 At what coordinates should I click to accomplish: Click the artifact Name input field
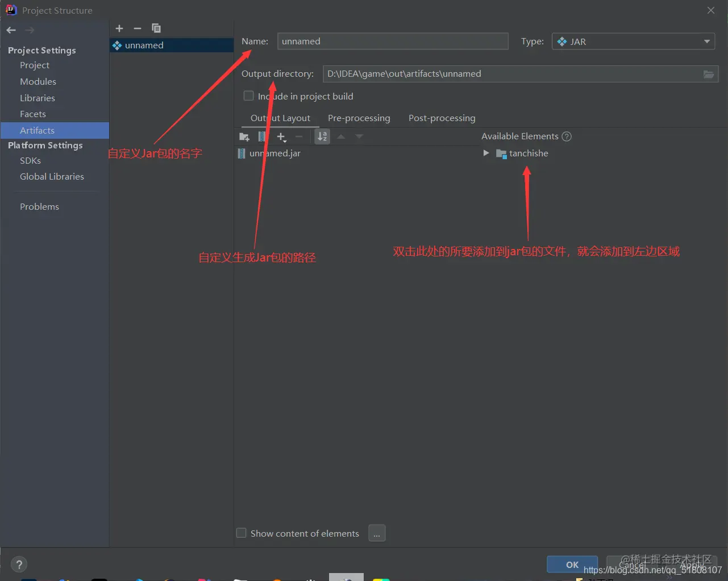tap(393, 42)
